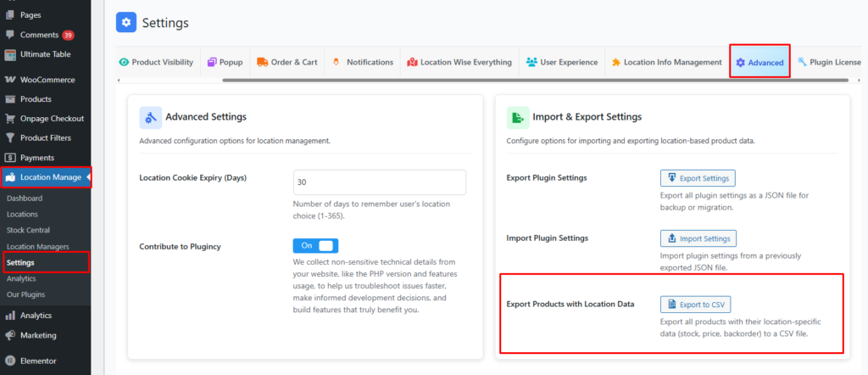Viewport: 868px width, 375px height.
Task: Collapse the Location Manage menu arrow
Action: 88,177
